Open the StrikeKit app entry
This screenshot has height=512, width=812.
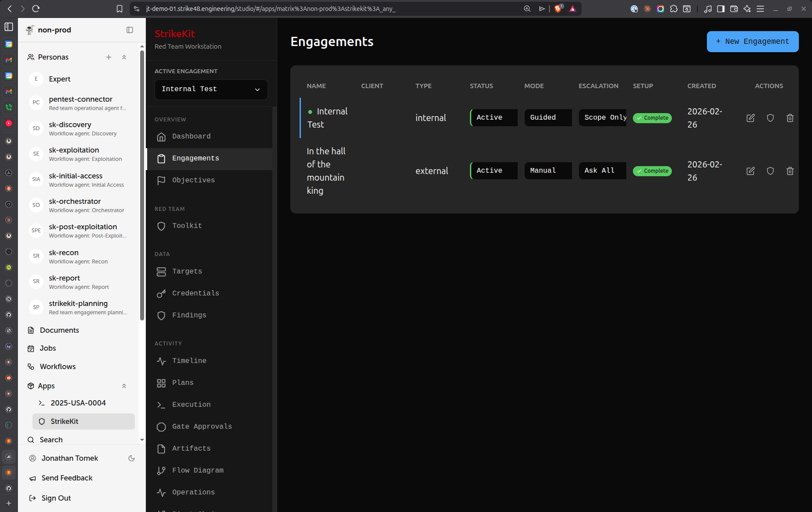point(83,421)
